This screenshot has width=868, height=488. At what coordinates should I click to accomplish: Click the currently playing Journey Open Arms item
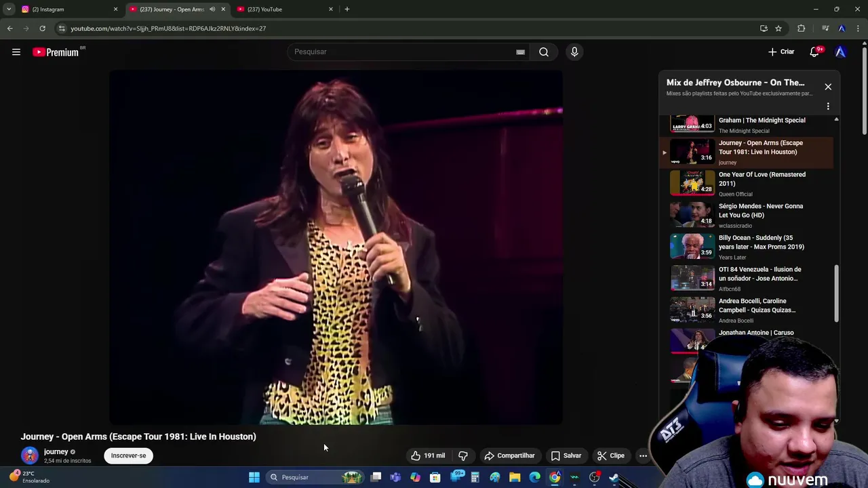point(746,152)
